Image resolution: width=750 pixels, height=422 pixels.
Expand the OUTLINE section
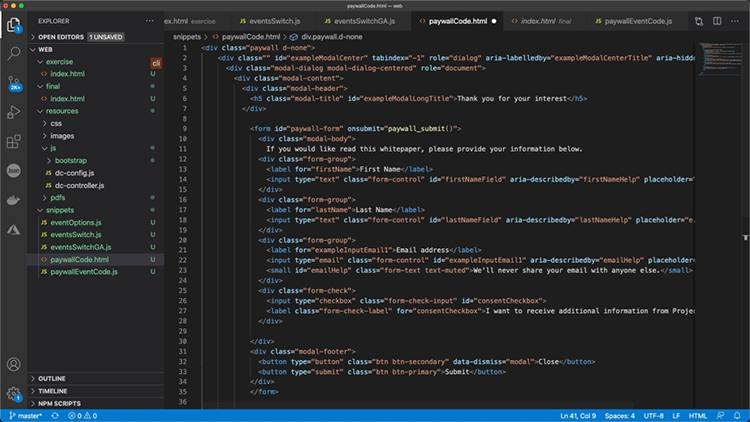(x=52, y=378)
